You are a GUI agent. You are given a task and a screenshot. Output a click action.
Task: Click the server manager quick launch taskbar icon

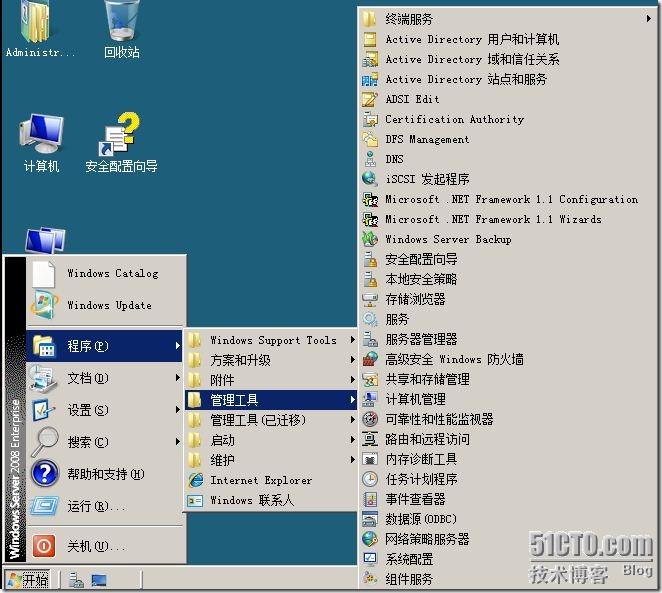76,580
